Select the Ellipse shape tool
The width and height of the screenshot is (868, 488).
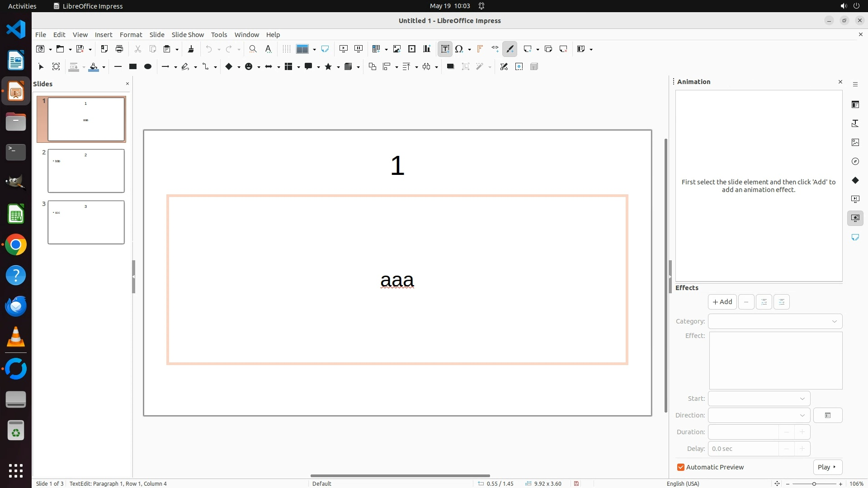pos(147,66)
